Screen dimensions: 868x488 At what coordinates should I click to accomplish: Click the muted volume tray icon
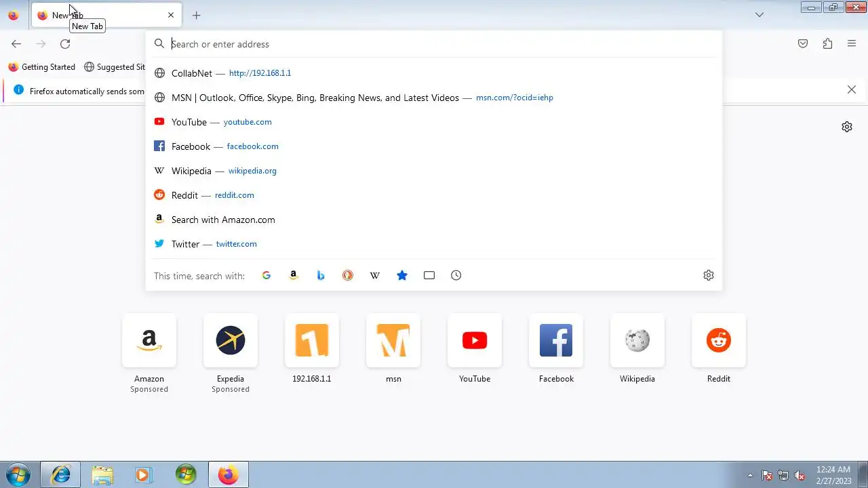tap(800, 475)
